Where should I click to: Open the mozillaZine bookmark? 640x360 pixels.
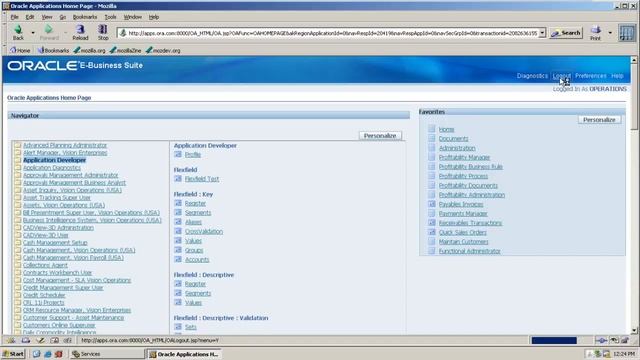click(x=125, y=50)
